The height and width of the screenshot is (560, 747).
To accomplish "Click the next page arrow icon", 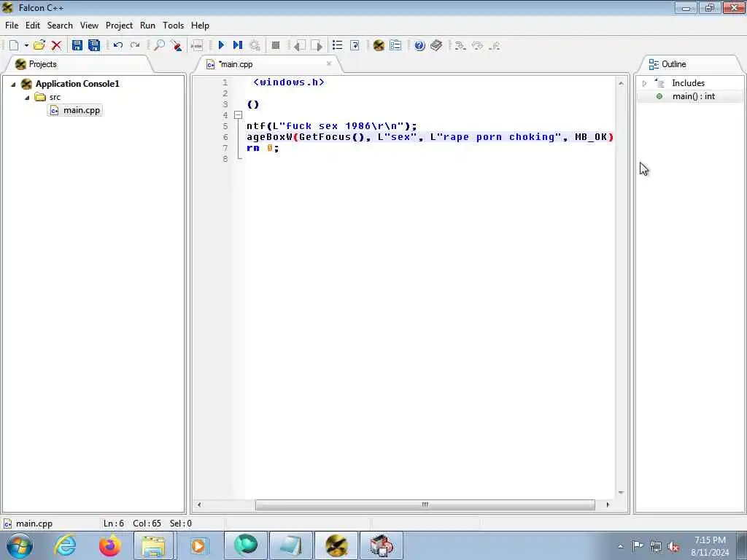I will coord(317,45).
